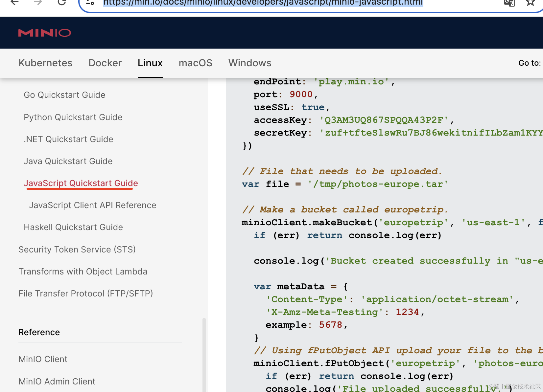Viewport: 543px width, 392px height.
Task: Select the Windows platform tab
Action: tap(250, 63)
